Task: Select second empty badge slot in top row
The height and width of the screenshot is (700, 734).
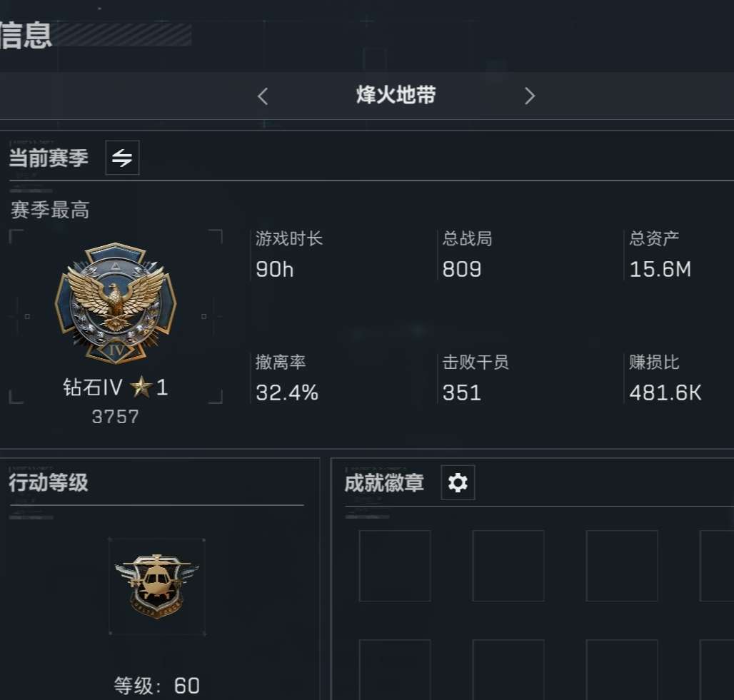Action: [x=508, y=566]
